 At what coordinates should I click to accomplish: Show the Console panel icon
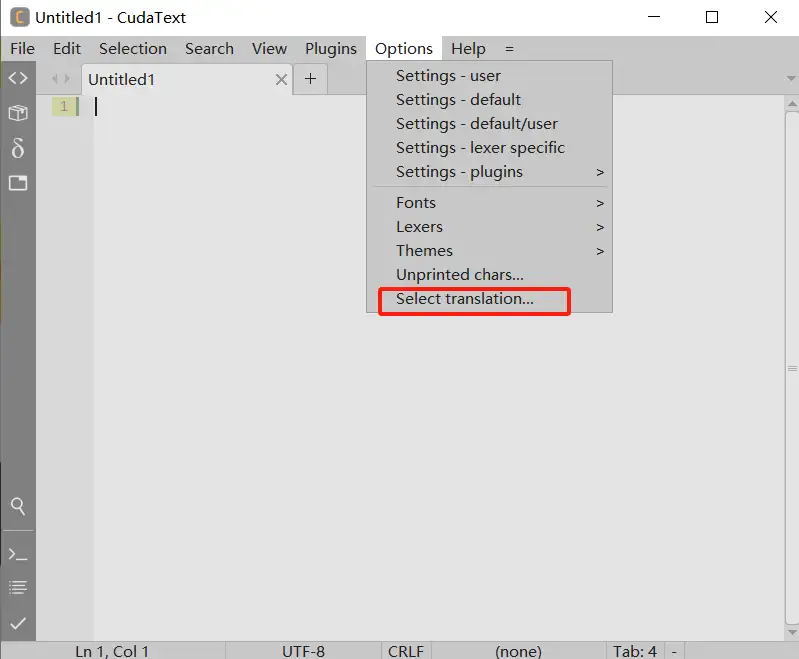[18, 554]
